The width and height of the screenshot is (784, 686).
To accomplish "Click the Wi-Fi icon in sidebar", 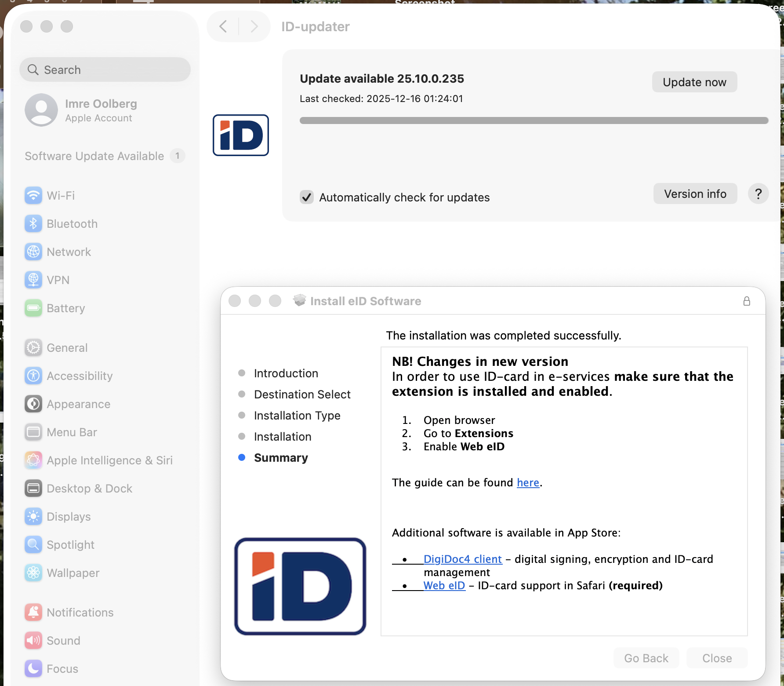I will [x=33, y=196].
